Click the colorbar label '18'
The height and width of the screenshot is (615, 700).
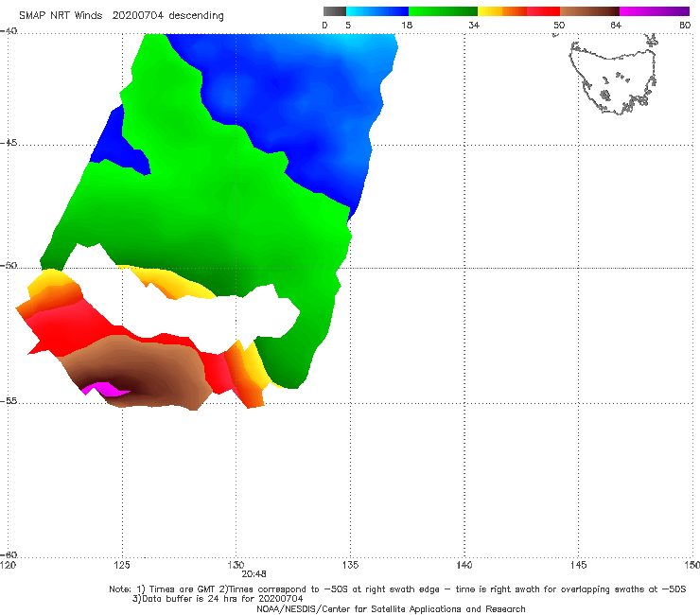tap(407, 26)
